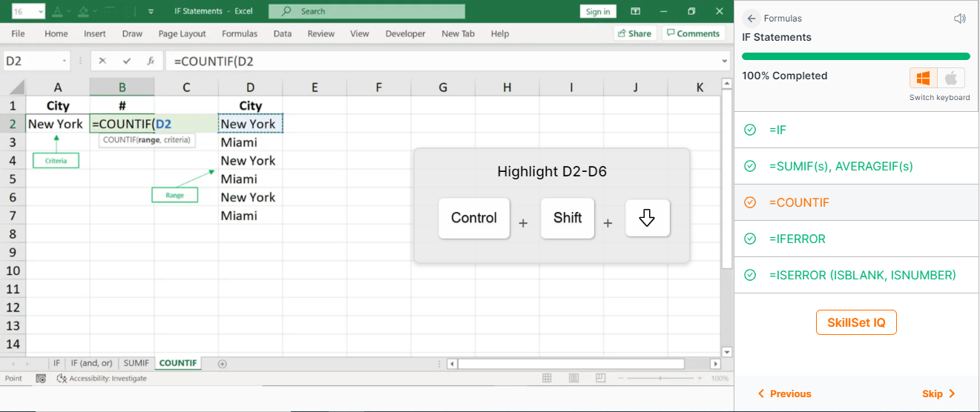This screenshot has height=412, width=980.
Task: Open the Page Layout ribbon tab
Action: (x=182, y=33)
